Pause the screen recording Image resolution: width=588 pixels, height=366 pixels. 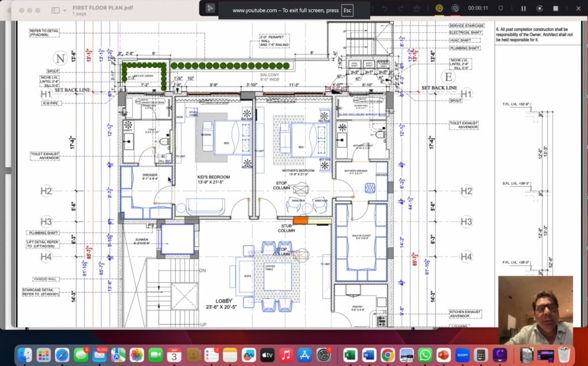[x=523, y=9]
